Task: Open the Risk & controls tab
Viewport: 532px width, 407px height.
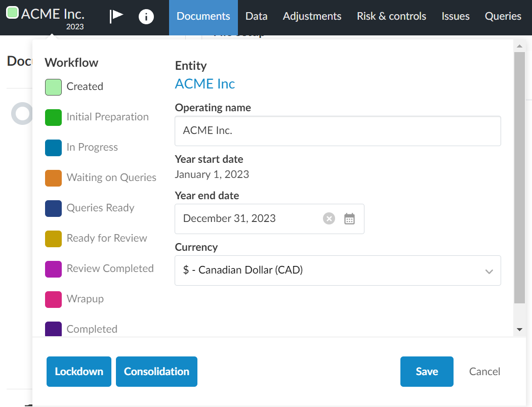Action: click(x=391, y=17)
